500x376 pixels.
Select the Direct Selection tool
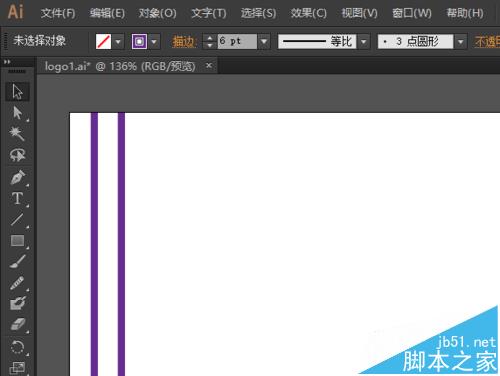coord(17,113)
